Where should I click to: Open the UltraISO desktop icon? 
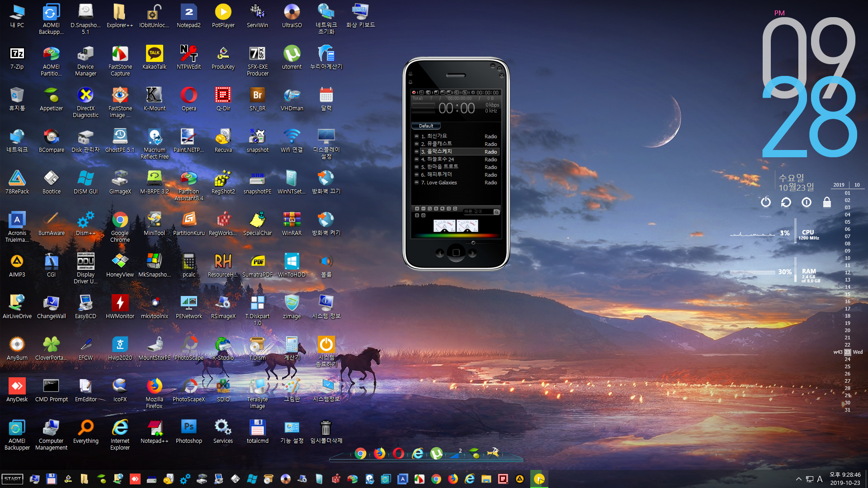pyautogui.click(x=292, y=16)
